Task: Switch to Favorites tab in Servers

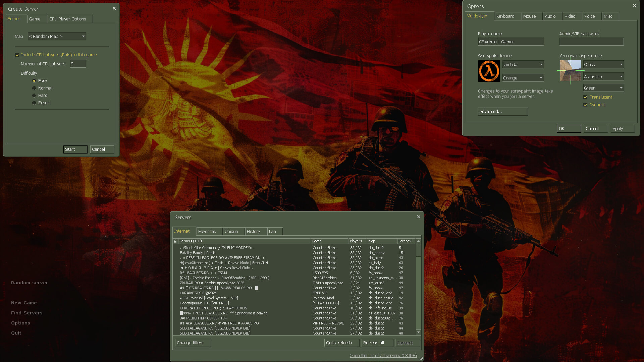Action: pyautogui.click(x=210, y=232)
